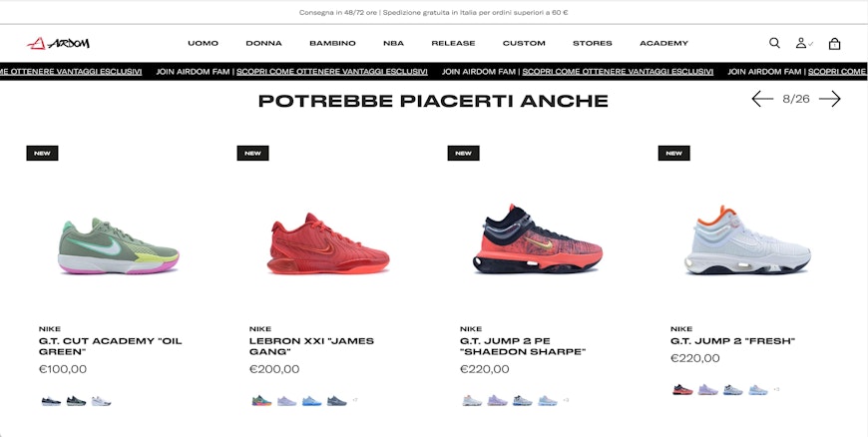View the white G.T. Jump 2 "Fresh" shoe image
Viewport: 868px width, 437px height.
747,239
